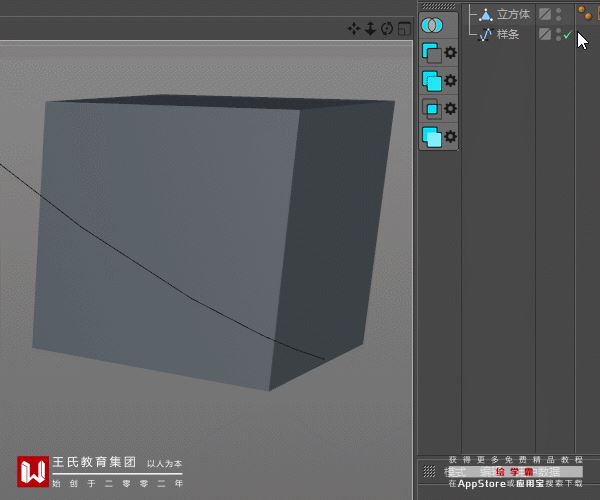The height and width of the screenshot is (500, 600).
Task: Click the Spline Mask overlapping circles icon
Action: coord(432,25)
